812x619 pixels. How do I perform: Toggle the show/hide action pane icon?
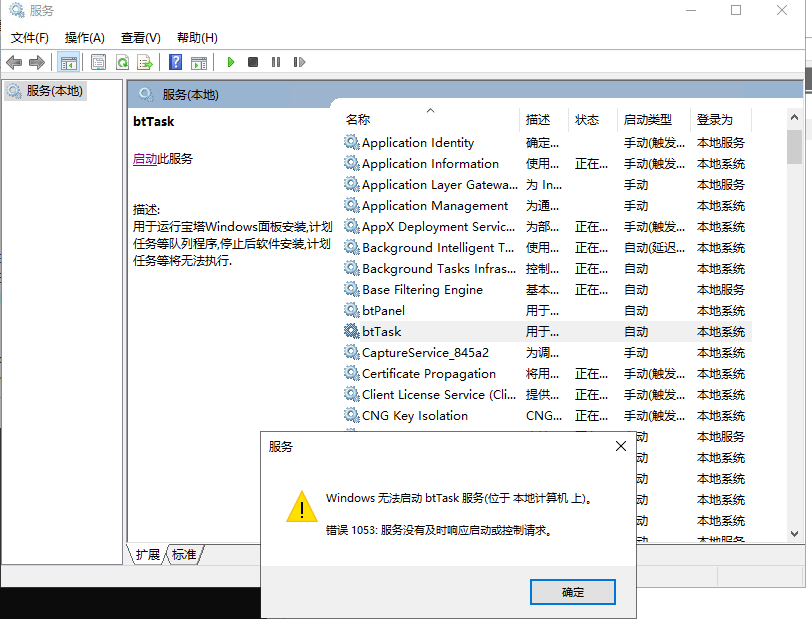point(199,63)
